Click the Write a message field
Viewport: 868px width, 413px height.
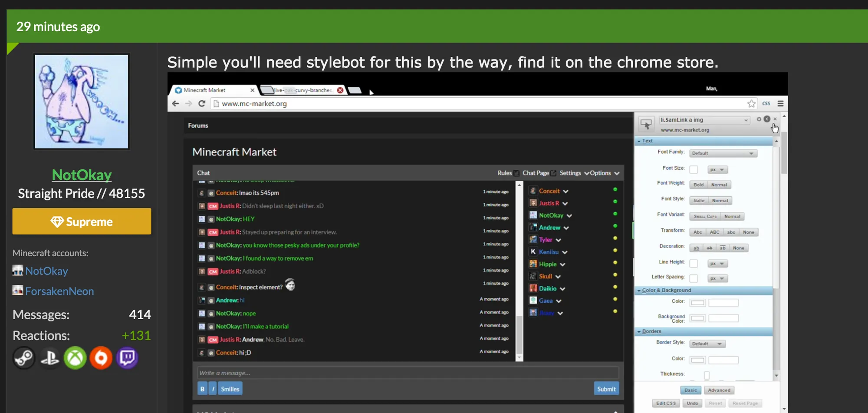pyautogui.click(x=408, y=373)
